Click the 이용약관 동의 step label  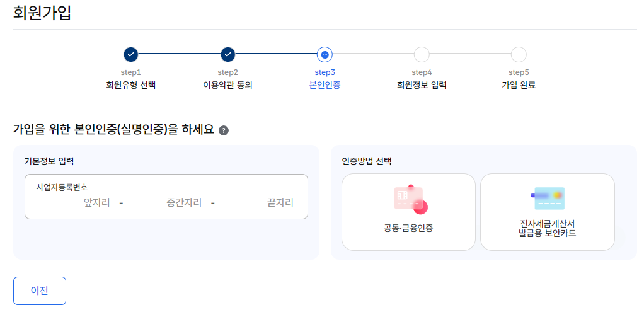227,86
